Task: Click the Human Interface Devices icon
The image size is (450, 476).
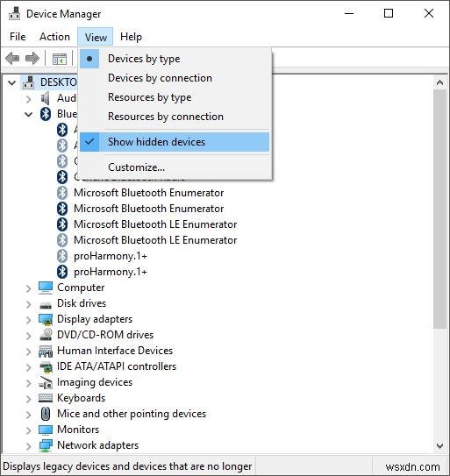Action: point(46,352)
